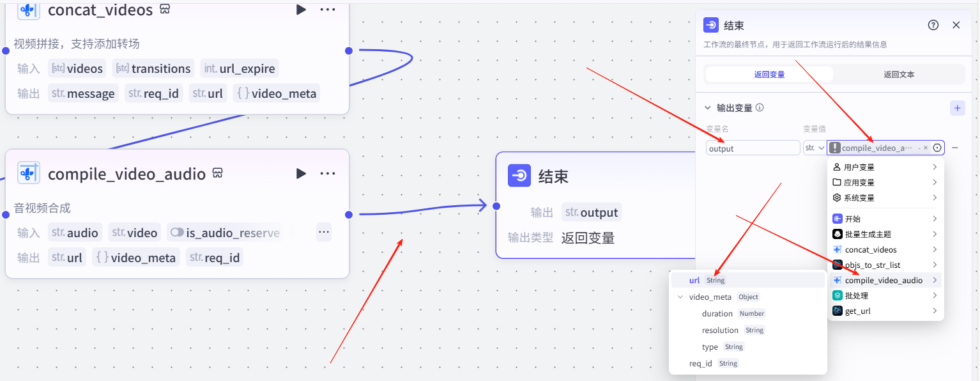This screenshot has width=980, height=381.
Task: Clear the compile_video_audio variable value
Action: pos(925,148)
